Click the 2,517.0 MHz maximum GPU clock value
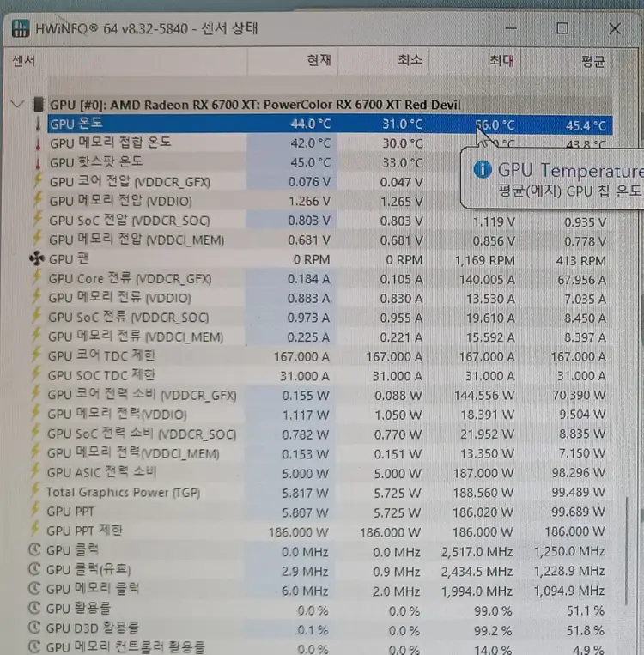 (477, 552)
